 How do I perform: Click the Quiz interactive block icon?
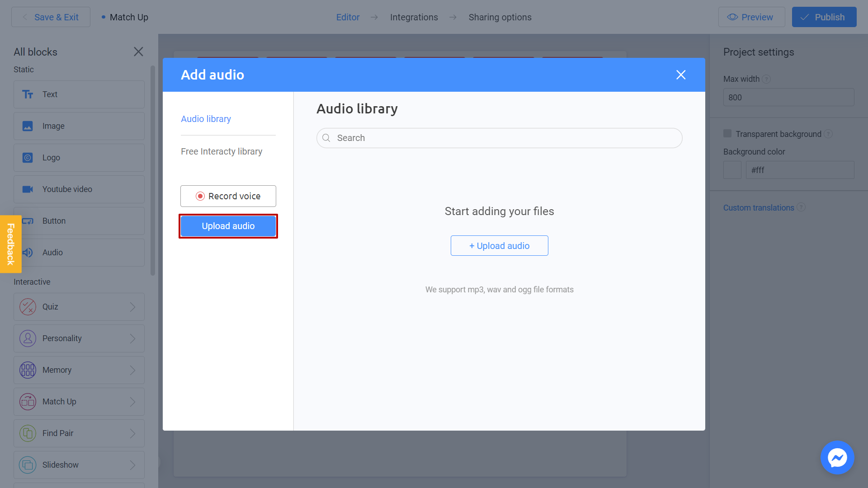(x=28, y=306)
